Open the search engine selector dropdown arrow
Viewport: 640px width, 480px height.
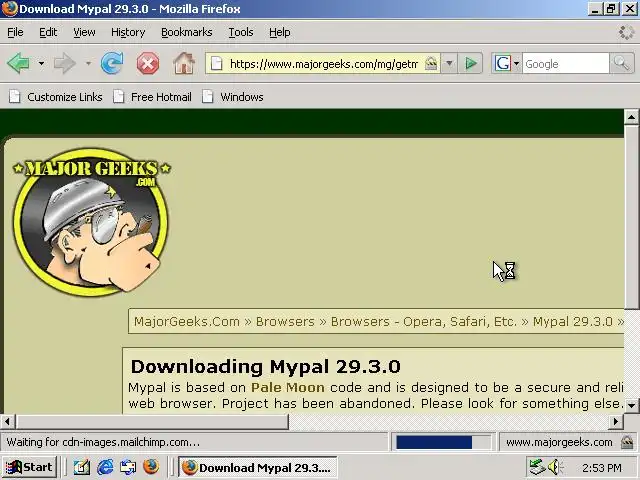(x=516, y=64)
